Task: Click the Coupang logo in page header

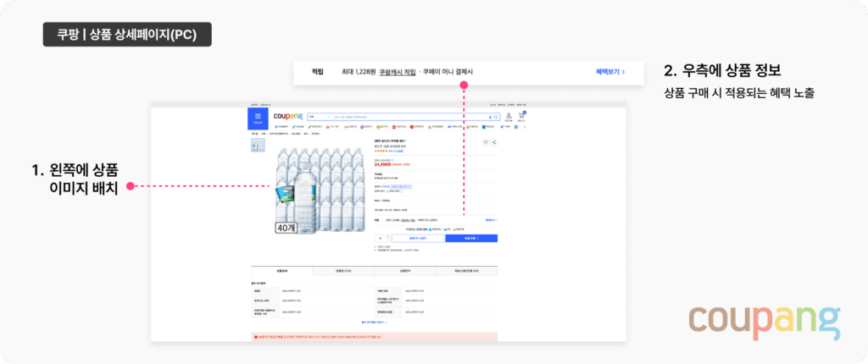Action: click(288, 116)
